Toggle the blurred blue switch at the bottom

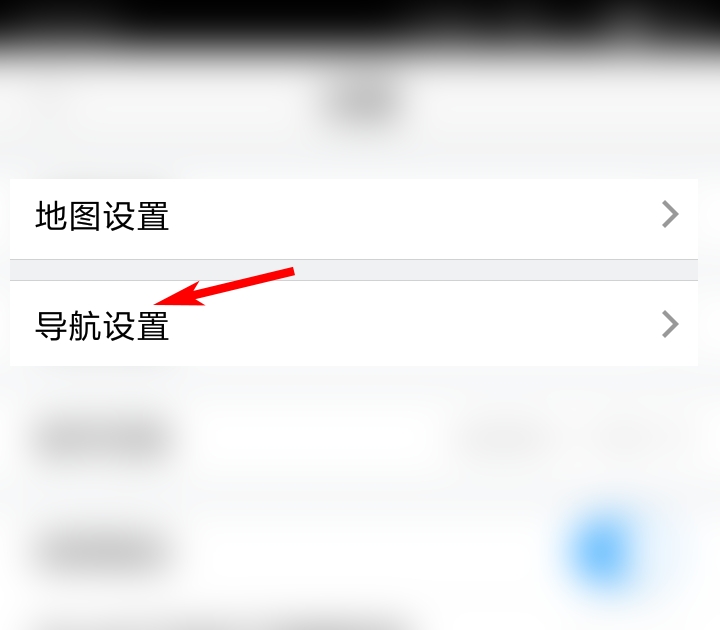click(x=605, y=551)
